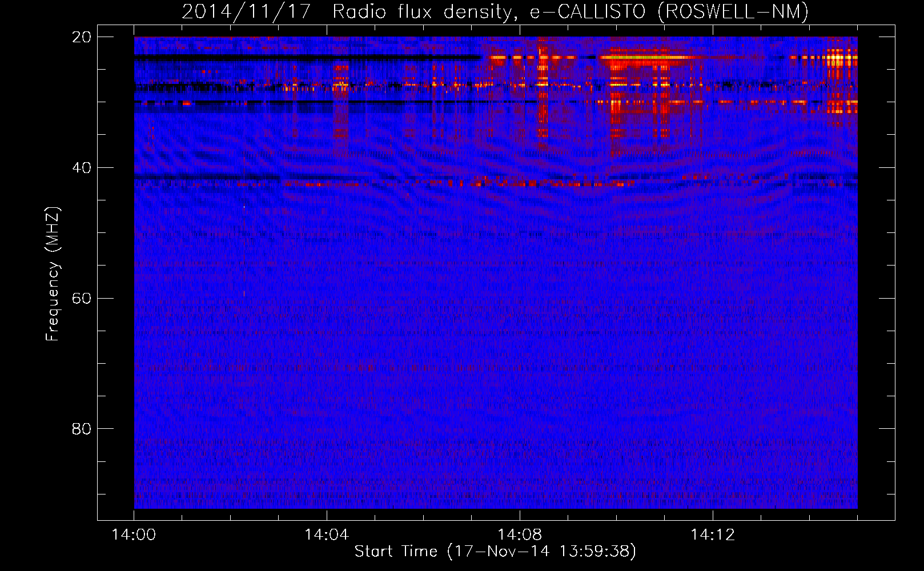
Task: Click the '14:08' time tick label
Action: pyautogui.click(x=520, y=535)
